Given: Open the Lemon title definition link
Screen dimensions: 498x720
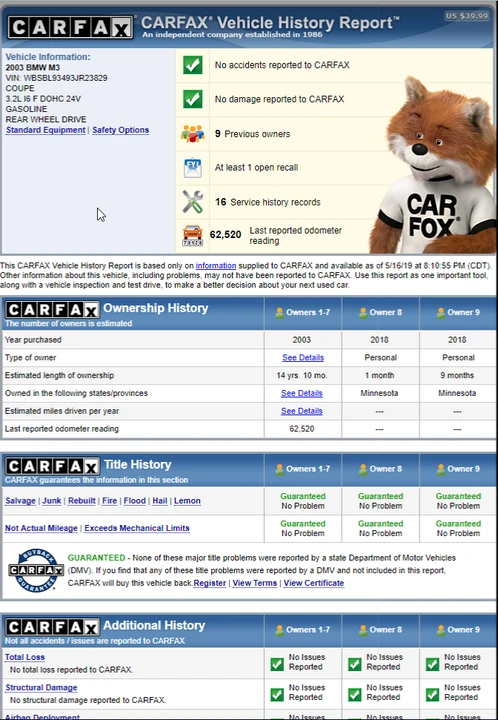Looking at the screenshot, I should pyautogui.click(x=187, y=501).
